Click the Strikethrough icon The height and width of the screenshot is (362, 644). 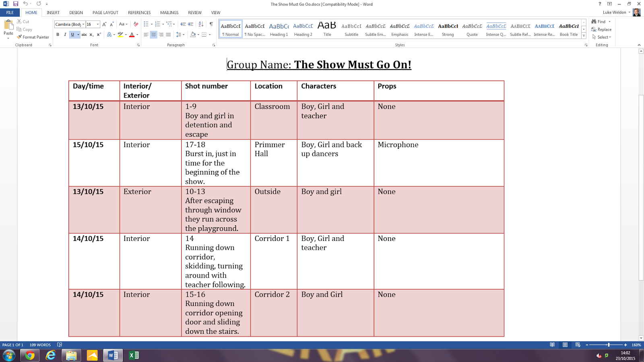(x=84, y=34)
